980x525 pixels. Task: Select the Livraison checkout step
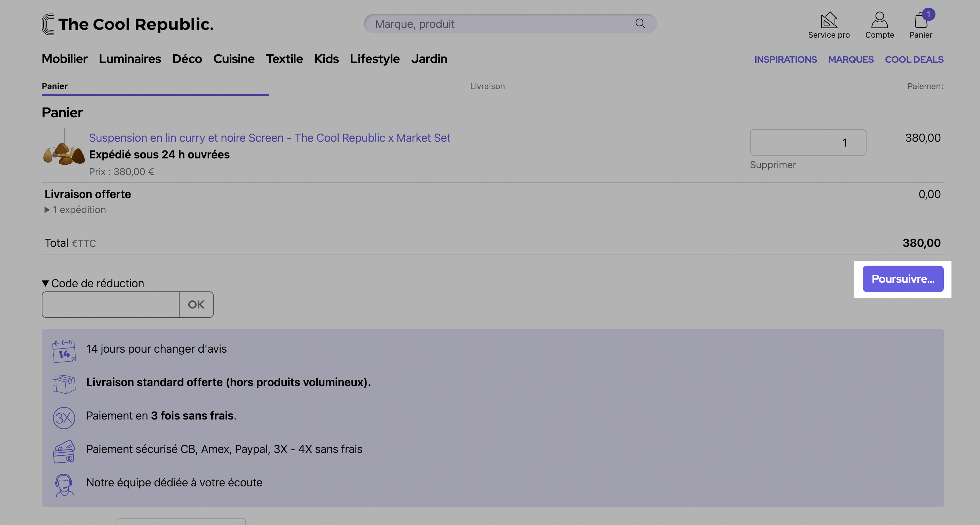click(487, 86)
